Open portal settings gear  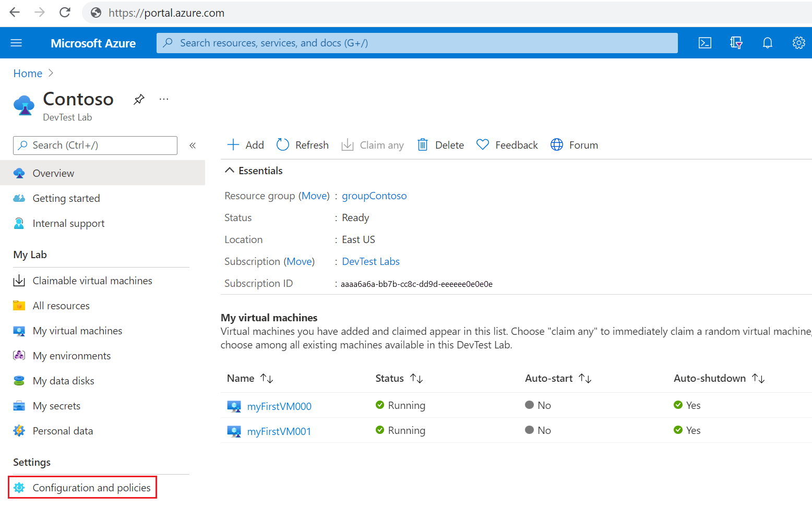tap(799, 43)
